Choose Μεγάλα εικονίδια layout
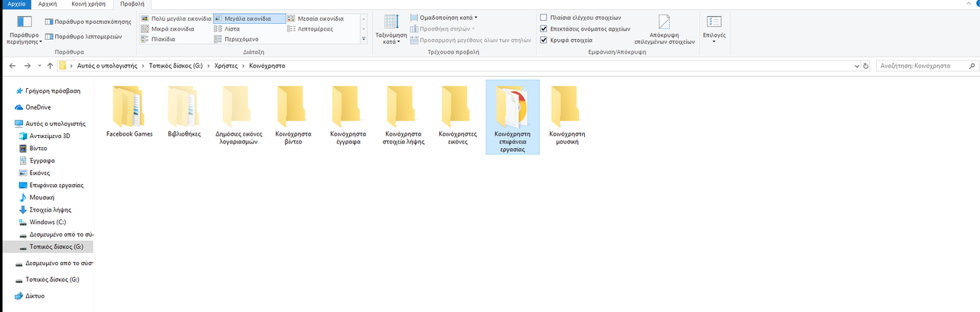The width and height of the screenshot is (980, 312). (248, 18)
